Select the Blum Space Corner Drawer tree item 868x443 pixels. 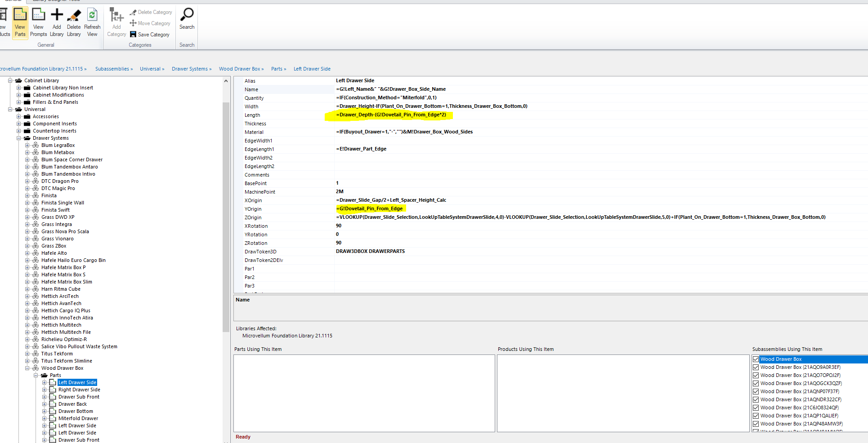(x=72, y=160)
